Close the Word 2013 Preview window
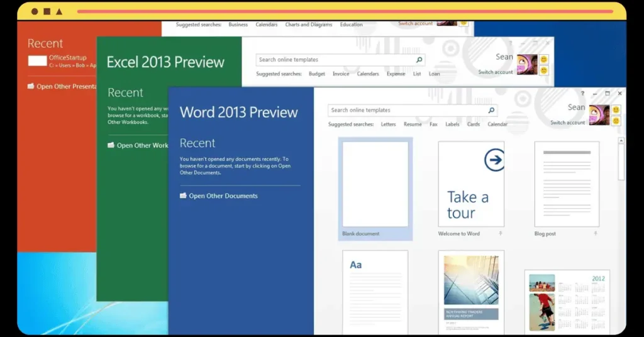644x337 pixels. pyautogui.click(x=619, y=94)
